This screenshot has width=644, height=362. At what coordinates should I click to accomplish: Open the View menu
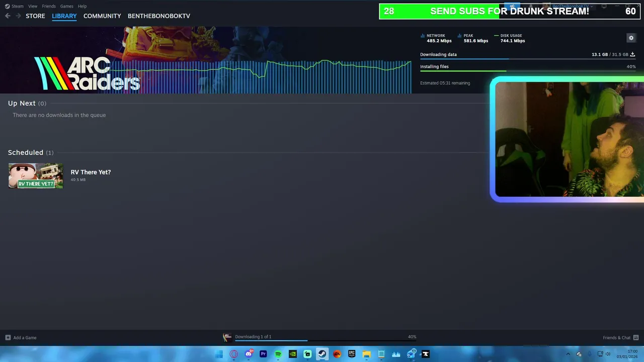33,6
